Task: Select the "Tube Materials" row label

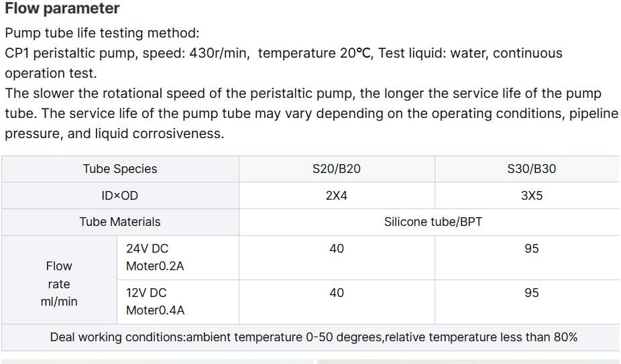Action: (120, 222)
